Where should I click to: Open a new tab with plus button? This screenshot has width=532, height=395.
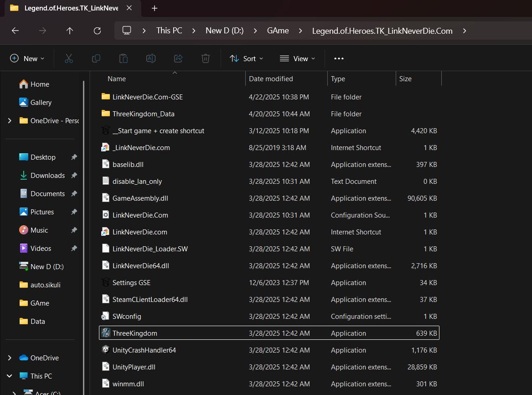pyautogui.click(x=154, y=8)
